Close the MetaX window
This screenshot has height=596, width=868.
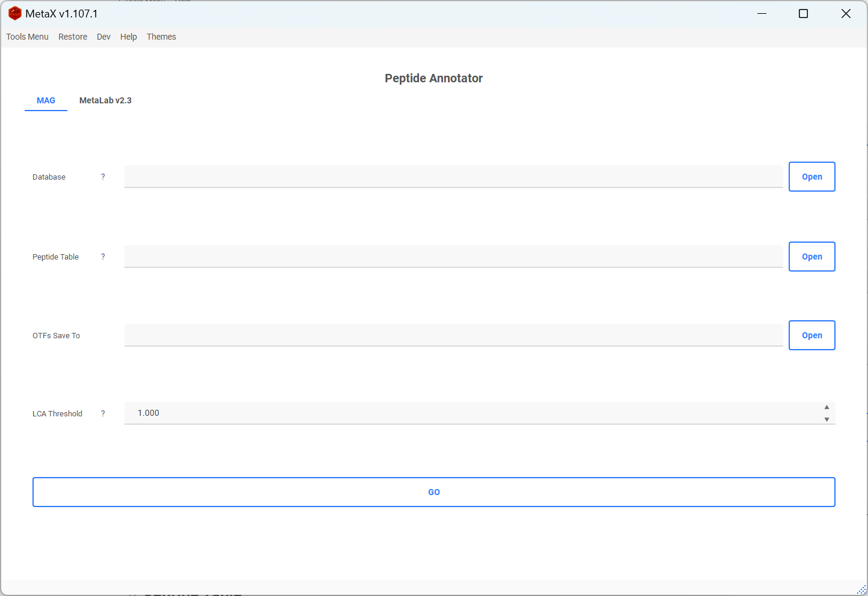[x=846, y=13]
